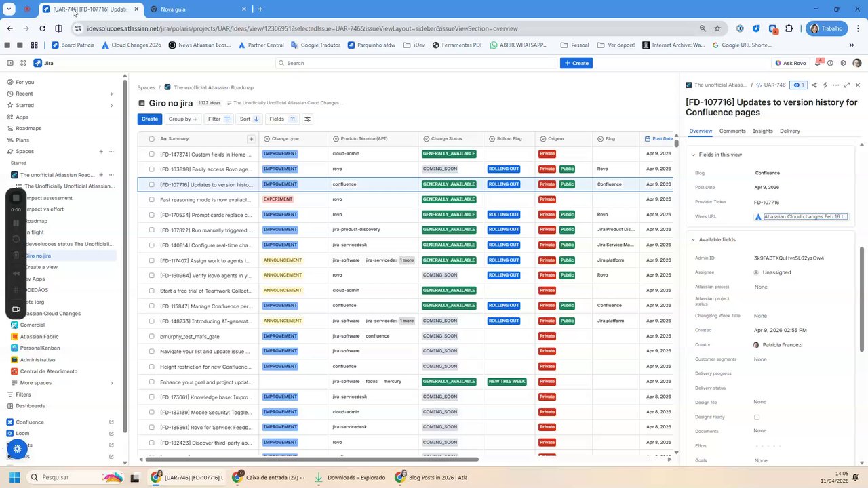868x488 pixels.
Task: Open Downloads Explorer window in taskbar
Action: [x=350, y=477]
